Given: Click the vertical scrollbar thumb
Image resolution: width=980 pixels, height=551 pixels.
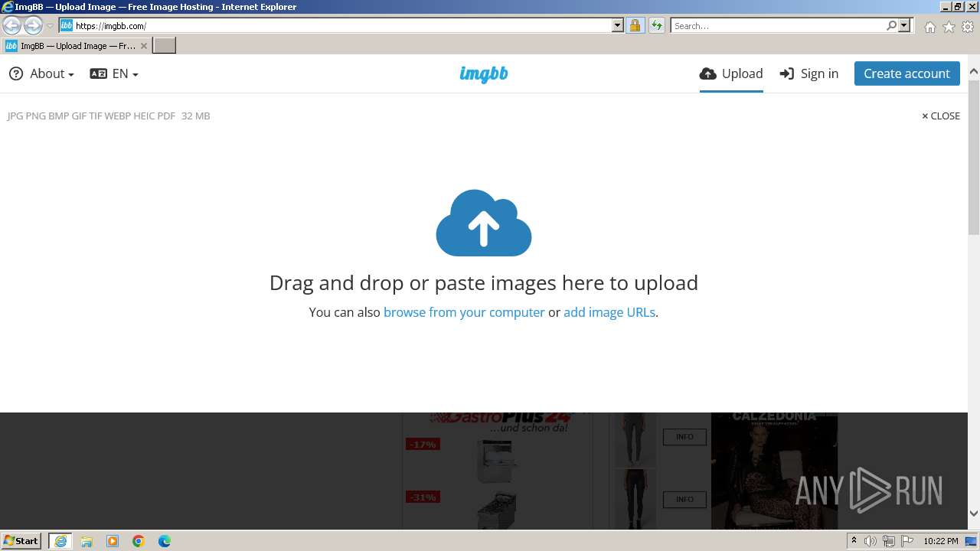Looking at the screenshot, I should 974,157.
